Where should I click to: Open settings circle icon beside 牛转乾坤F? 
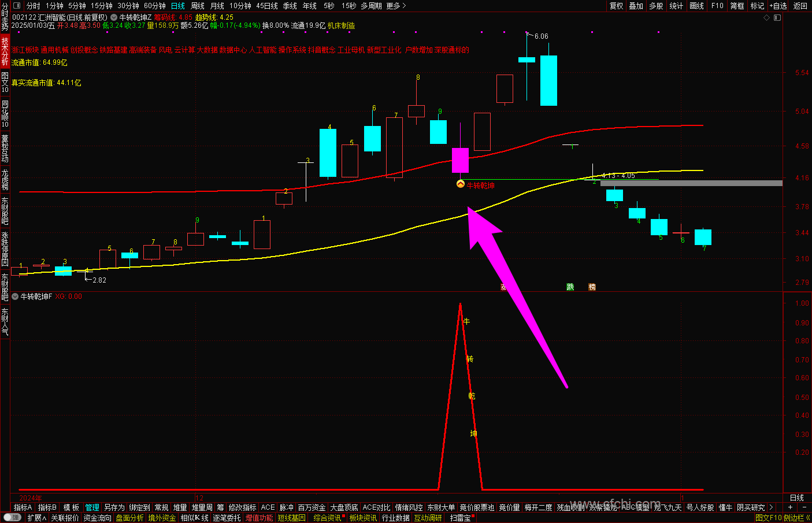(15, 296)
